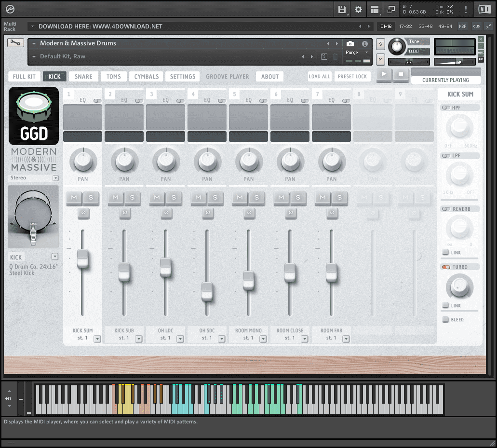Open the KICK SUB output dropdown

139,339
